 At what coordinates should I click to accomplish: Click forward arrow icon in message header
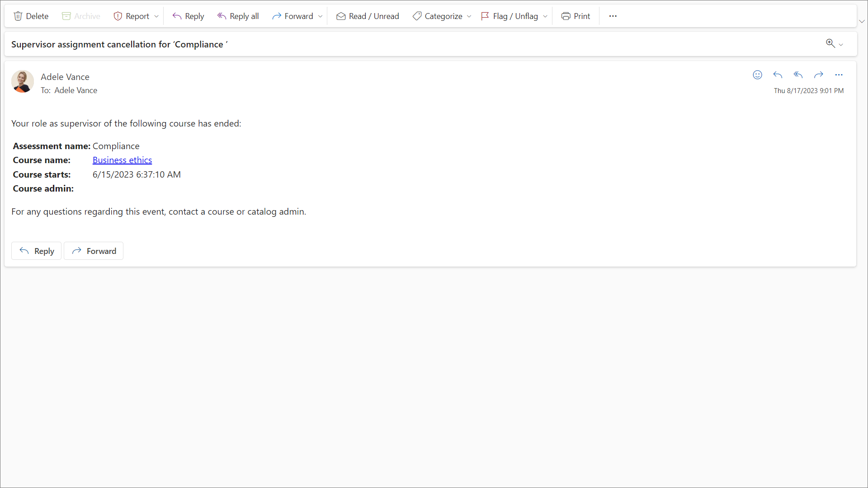pos(818,75)
